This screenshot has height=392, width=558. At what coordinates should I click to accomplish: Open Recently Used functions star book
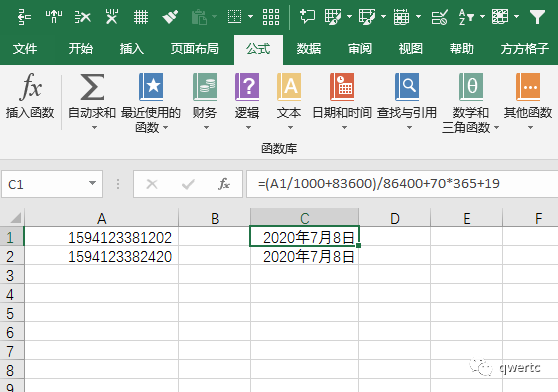(151, 87)
